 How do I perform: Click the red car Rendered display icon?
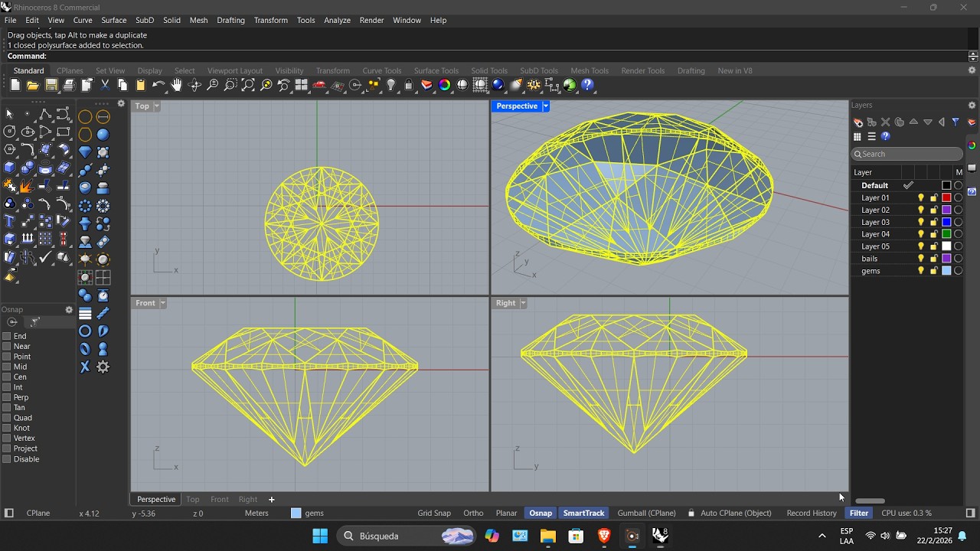(319, 85)
